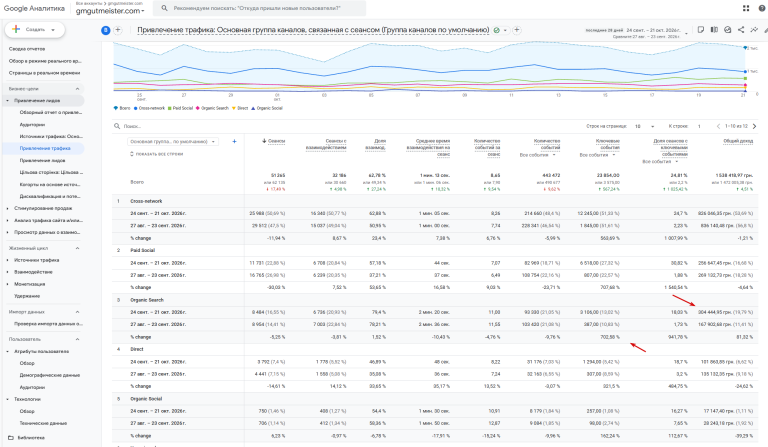Open the Библиотека folder icon
This screenshot has width=768, height=447.
pyautogui.click(x=11, y=438)
